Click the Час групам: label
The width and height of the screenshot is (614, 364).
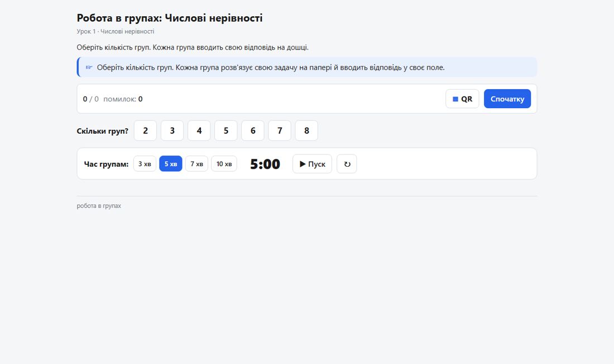click(x=106, y=164)
